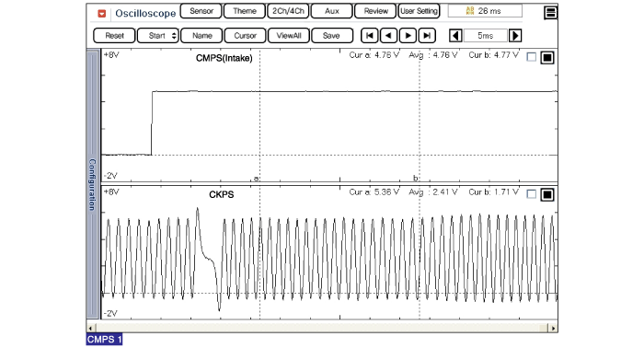The image size is (644, 348).
Task: Jump to first record with skip-to-start icon
Action: (x=369, y=36)
